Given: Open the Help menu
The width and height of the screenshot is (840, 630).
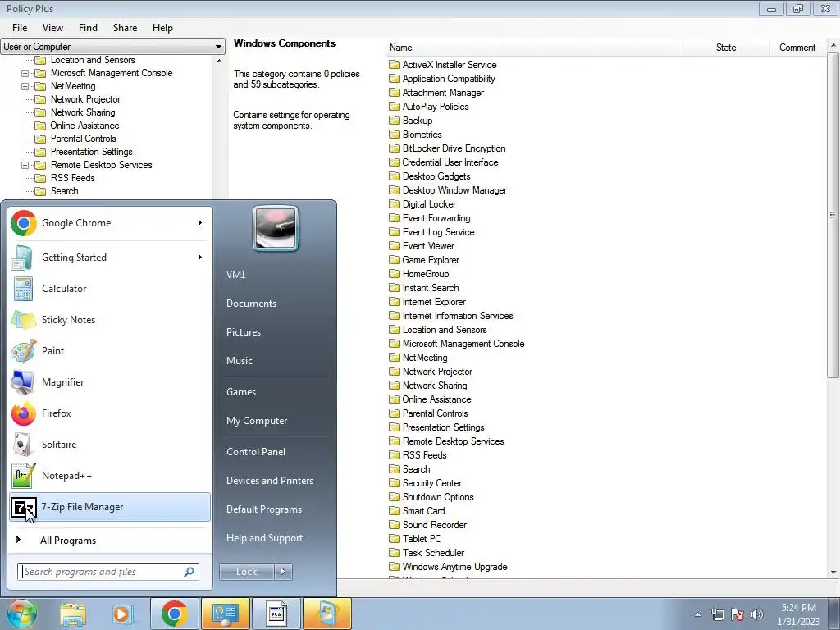Looking at the screenshot, I should tap(162, 28).
